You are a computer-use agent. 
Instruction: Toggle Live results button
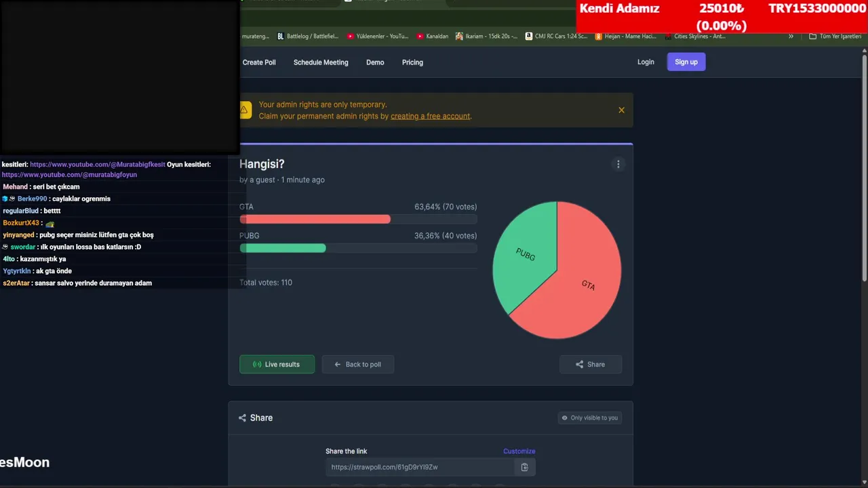point(277,364)
